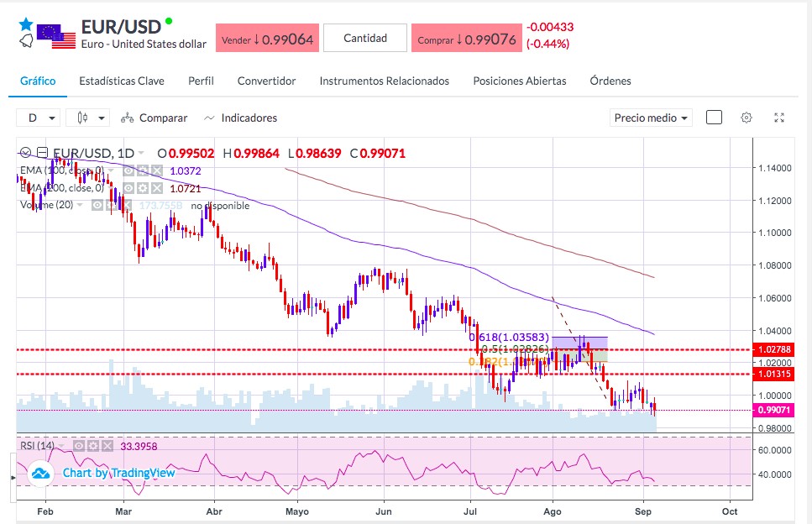Remove the Volume (20) indicator
This screenshot has height=524, width=812.
(128, 205)
